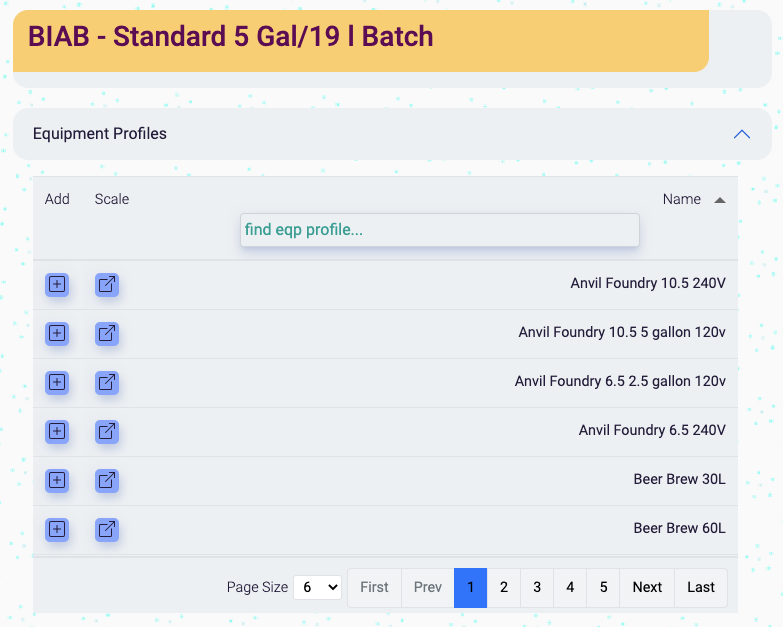The width and height of the screenshot is (783, 627).
Task: Go to the Next page
Action: coord(647,588)
